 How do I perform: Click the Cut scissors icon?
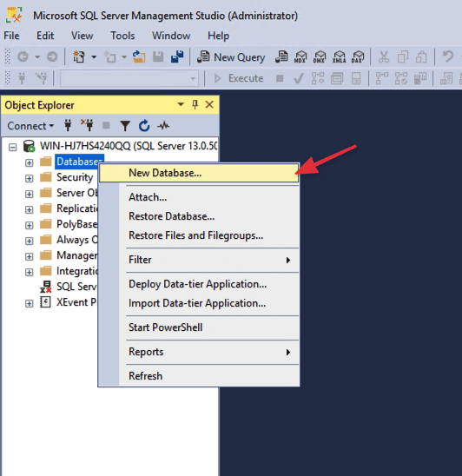point(384,56)
